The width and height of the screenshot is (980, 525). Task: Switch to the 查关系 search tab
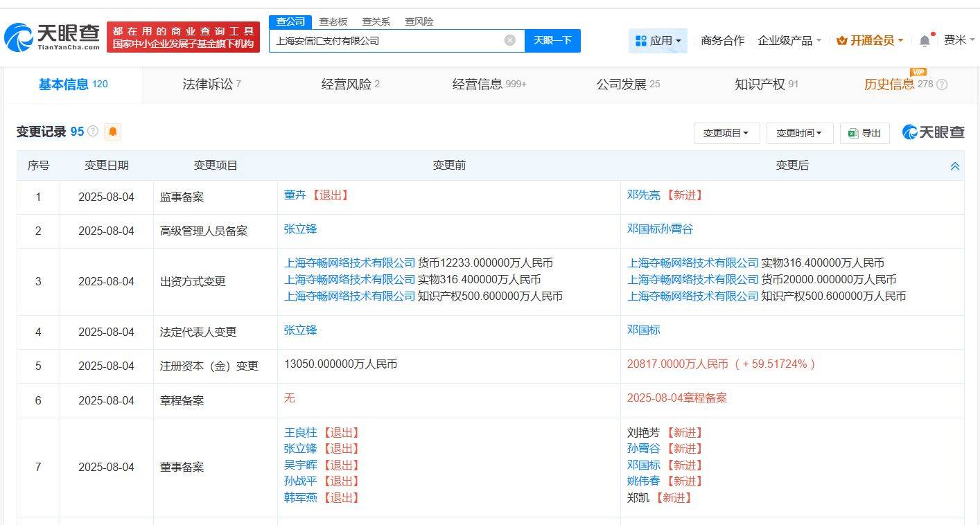[x=376, y=21]
